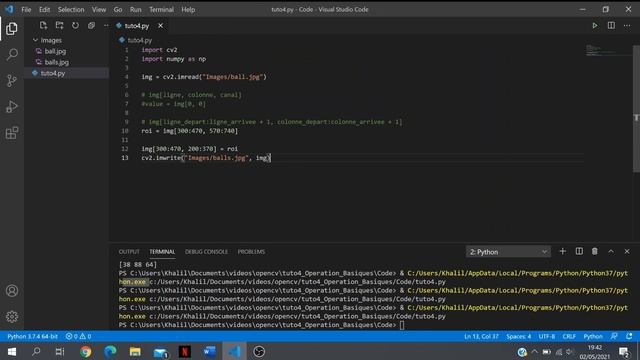
Task: Kill terminal with trash icon
Action: (x=595, y=251)
